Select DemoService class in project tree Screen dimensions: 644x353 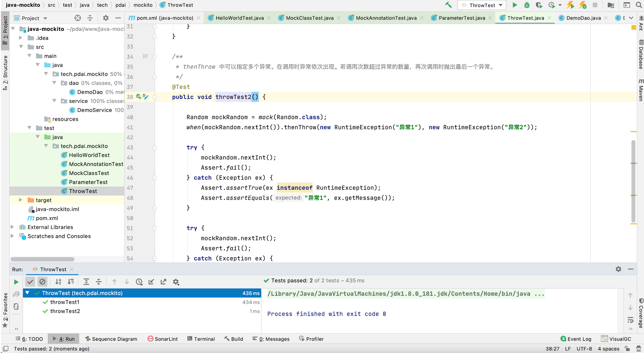[x=94, y=110]
